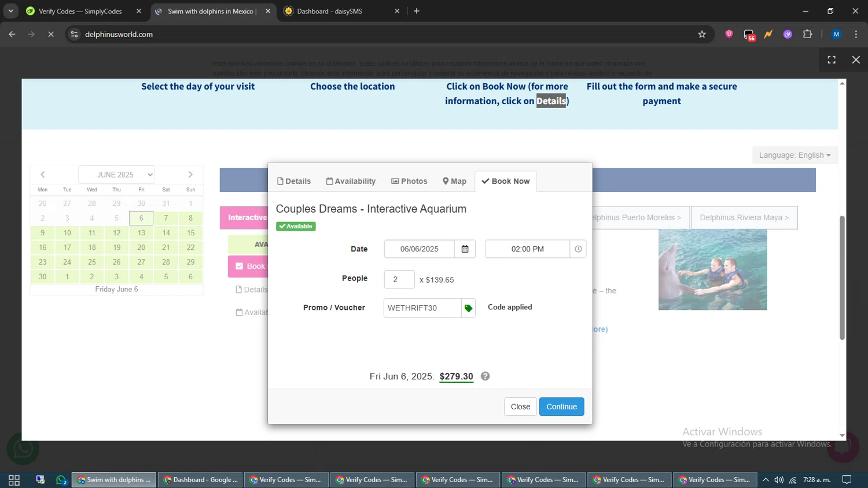Open the month selector JUNE 2025
This screenshot has height=488, width=868.
[116, 175]
